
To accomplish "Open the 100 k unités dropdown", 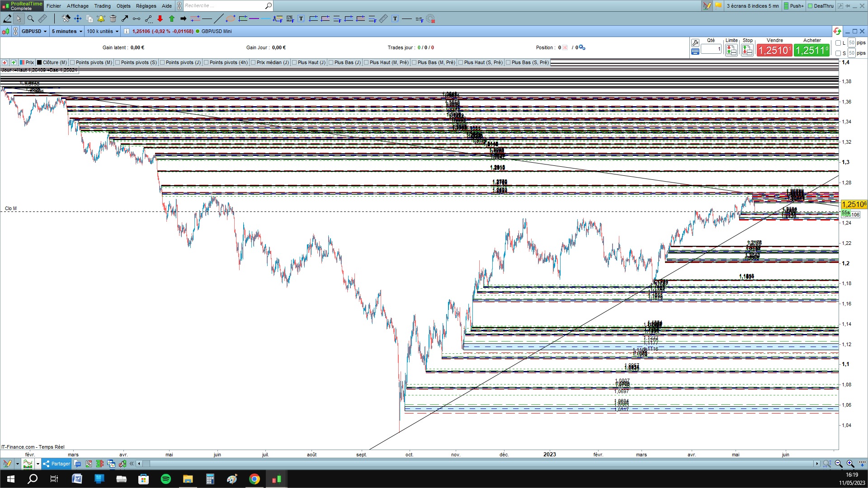I will point(103,31).
